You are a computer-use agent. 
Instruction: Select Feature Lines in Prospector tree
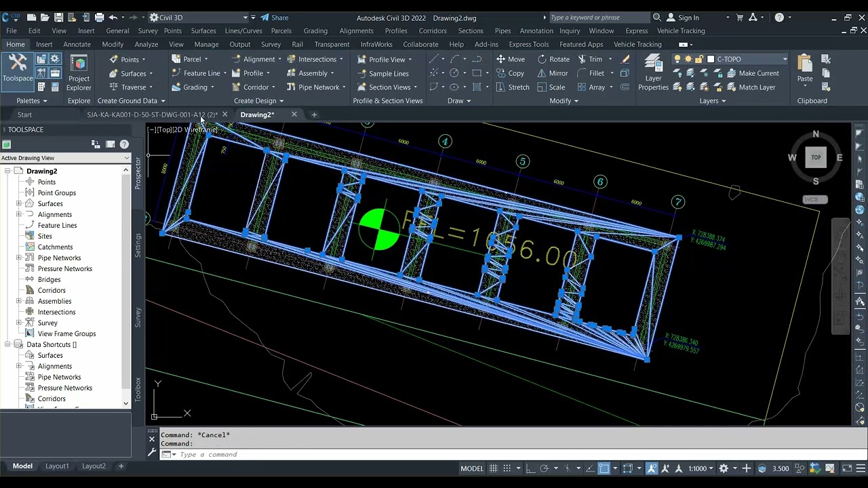click(57, 225)
